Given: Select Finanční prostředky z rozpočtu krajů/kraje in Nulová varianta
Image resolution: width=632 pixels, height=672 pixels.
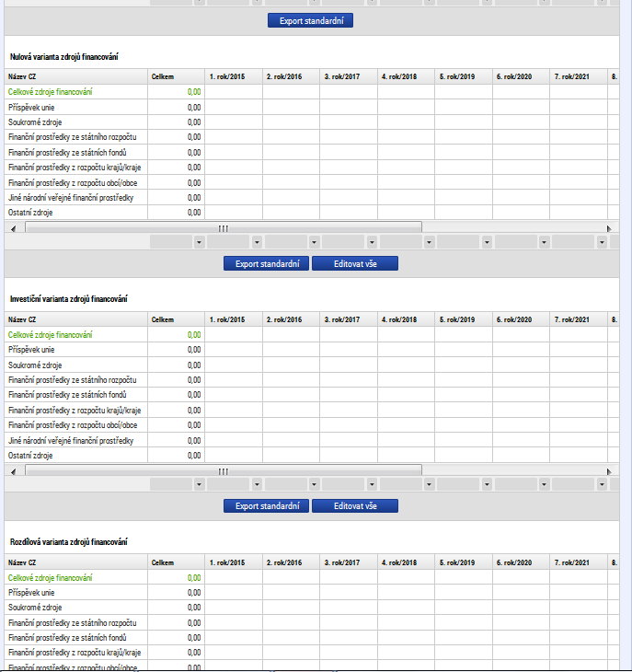Looking at the screenshot, I should (x=312, y=168).
